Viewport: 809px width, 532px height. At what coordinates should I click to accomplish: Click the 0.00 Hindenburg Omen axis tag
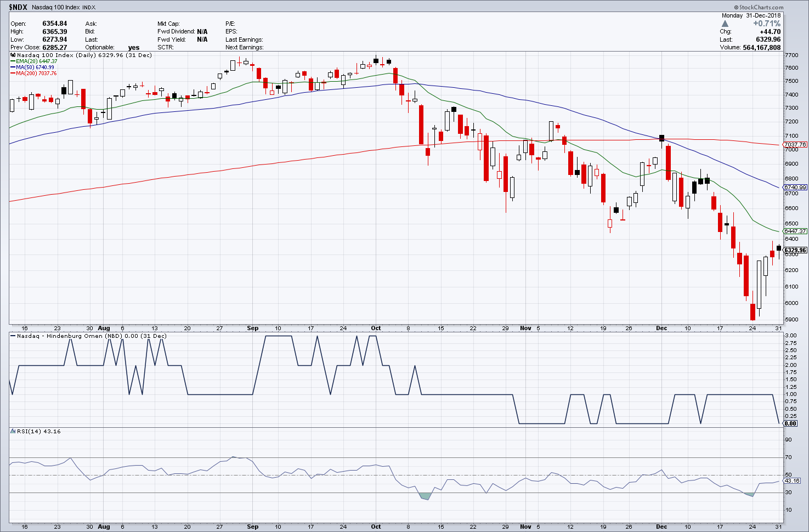point(790,423)
